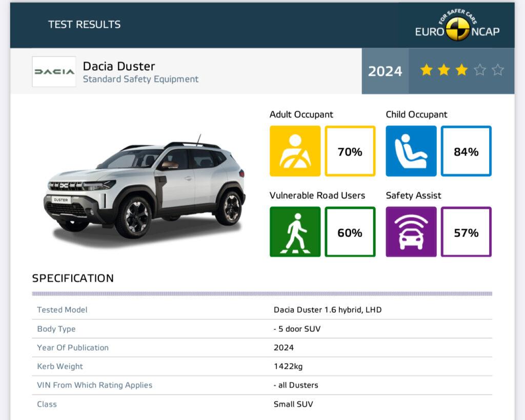Open the Adult Occupant 70% score box
The width and height of the screenshot is (525, 420).
click(x=350, y=151)
